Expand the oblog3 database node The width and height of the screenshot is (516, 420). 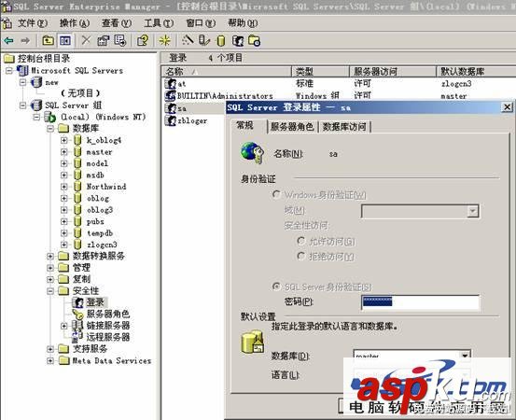tap(64, 210)
